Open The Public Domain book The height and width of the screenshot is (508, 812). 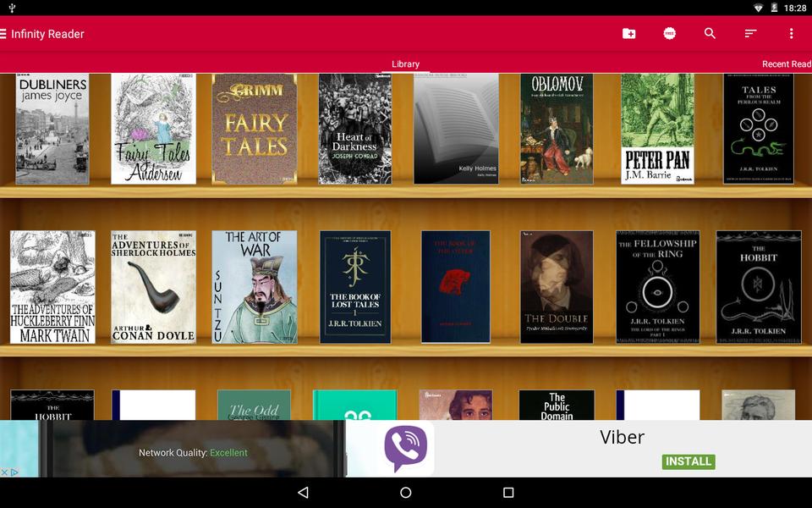click(x=557, y=405)
